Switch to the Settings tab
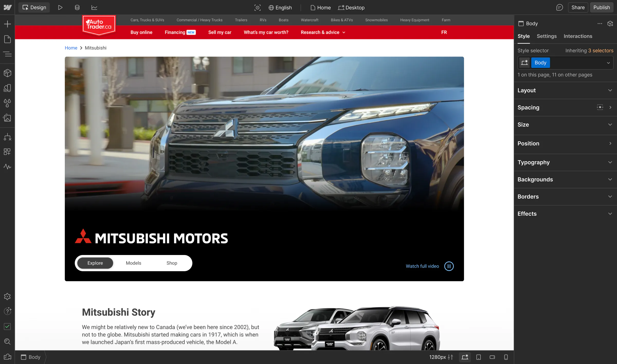The image size is (617, 364). point(547,36)
